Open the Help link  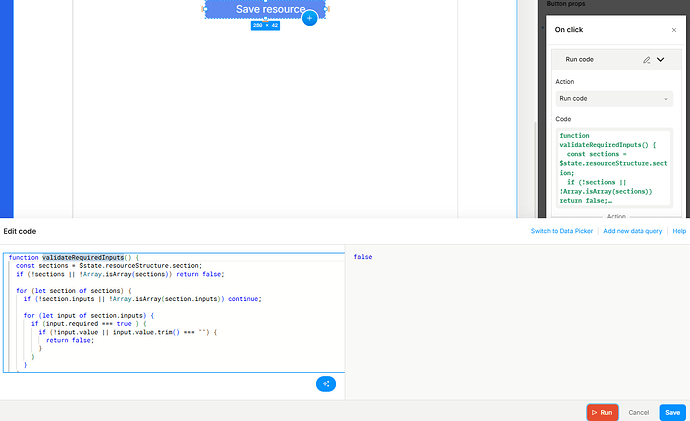(679, 231)
